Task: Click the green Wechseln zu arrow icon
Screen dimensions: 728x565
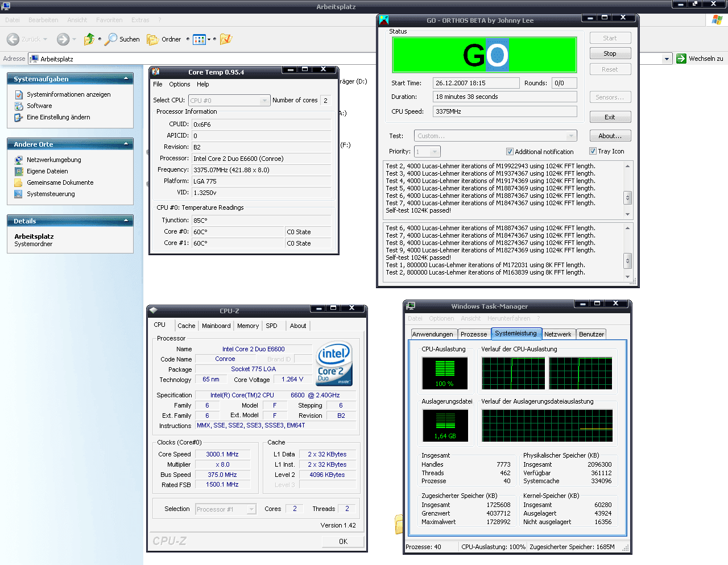Action: click(x=681, y=59)
